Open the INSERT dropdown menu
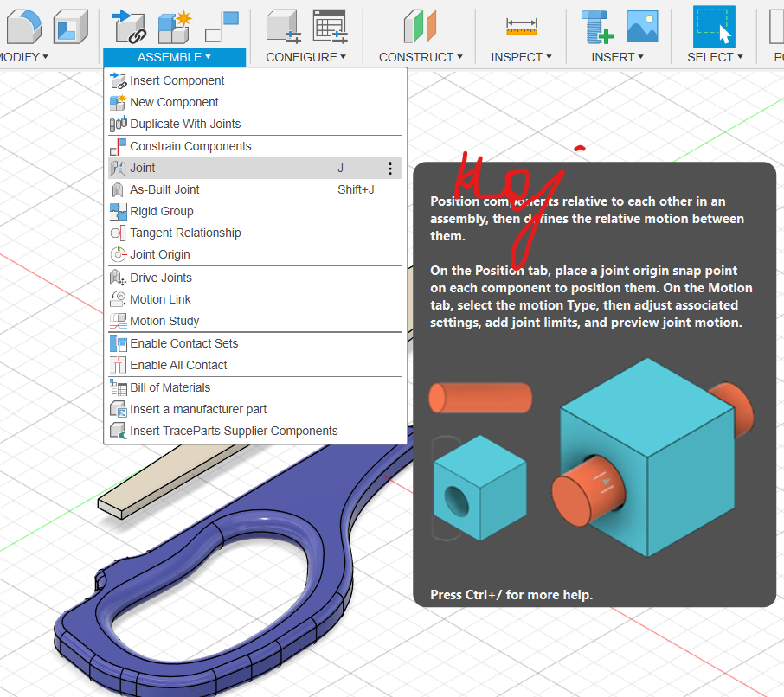 click(617, 57)
